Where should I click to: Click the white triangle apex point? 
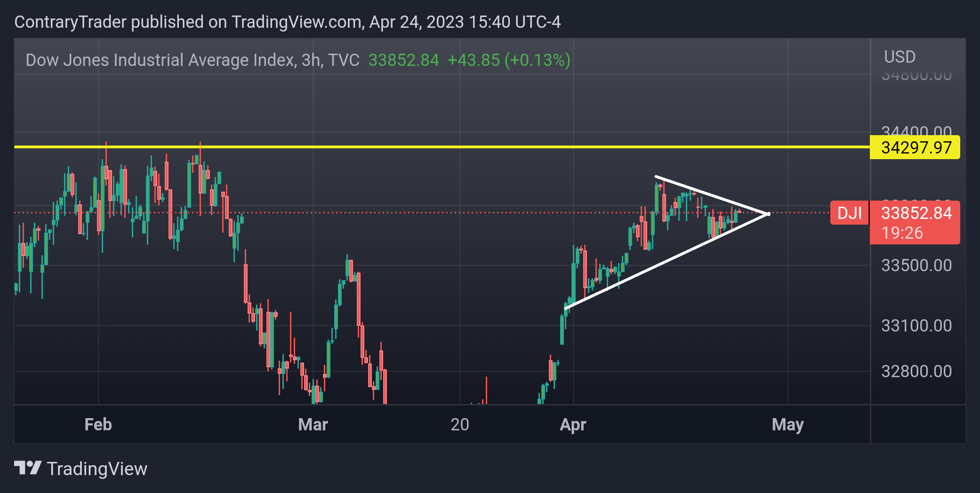(x=768, y=214)
